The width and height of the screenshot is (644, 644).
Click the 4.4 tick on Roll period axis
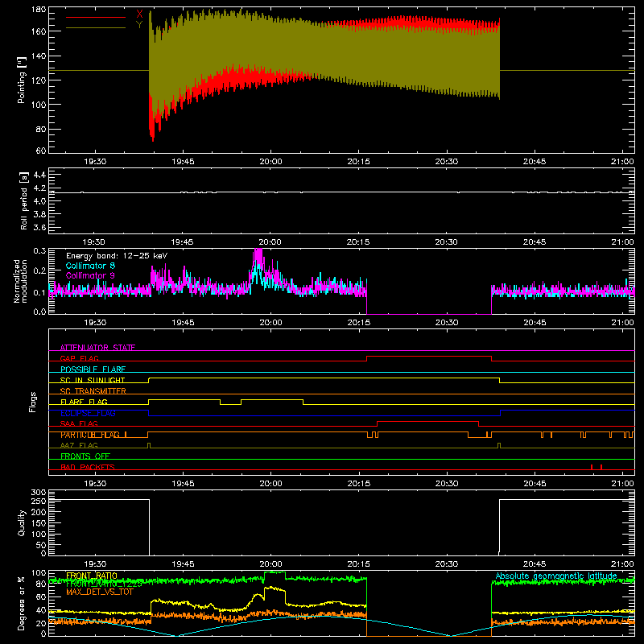[39, 175]
